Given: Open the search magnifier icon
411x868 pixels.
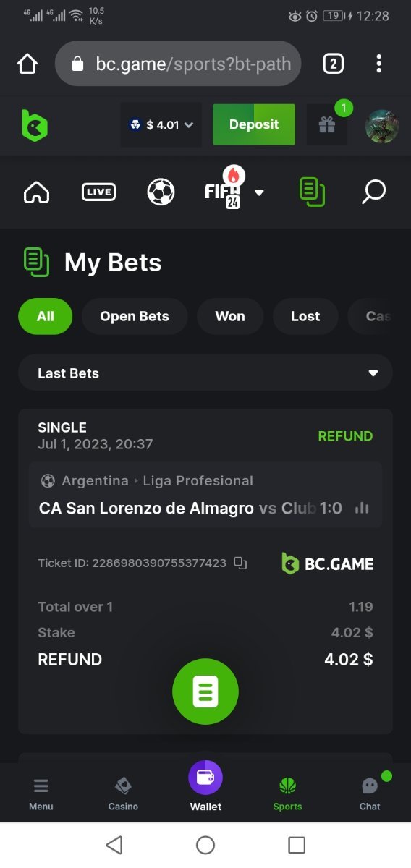Looking at the screenshot, I should [373, 192].
